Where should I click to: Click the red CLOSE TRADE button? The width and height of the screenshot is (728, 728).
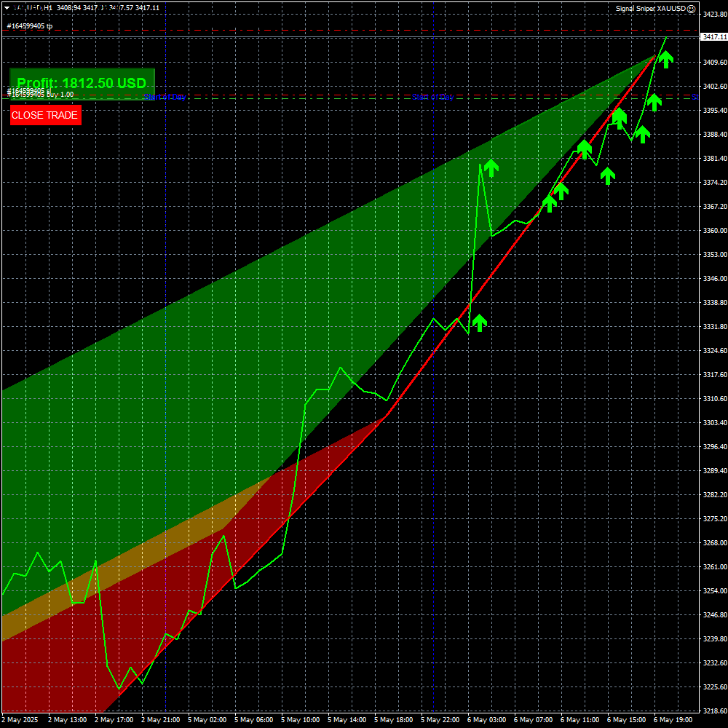pos(45,115)
